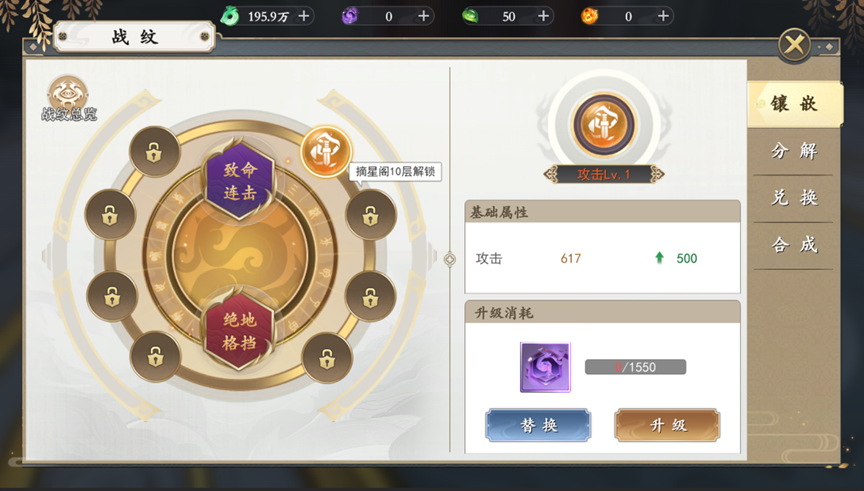Screen dimensions: 864x491
Task: Add green leaf currency with plus button
Action: pos(543,16)
